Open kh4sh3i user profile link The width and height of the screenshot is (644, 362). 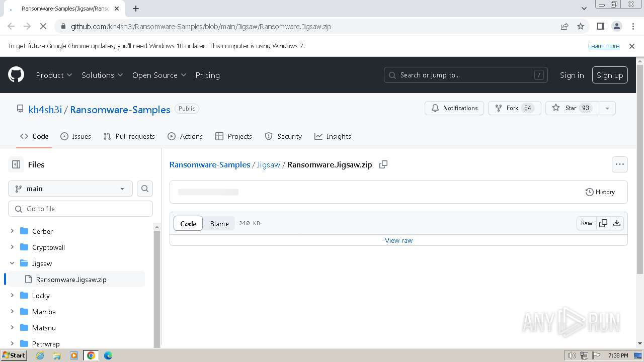pyautogui.click(x=45, y=110)
